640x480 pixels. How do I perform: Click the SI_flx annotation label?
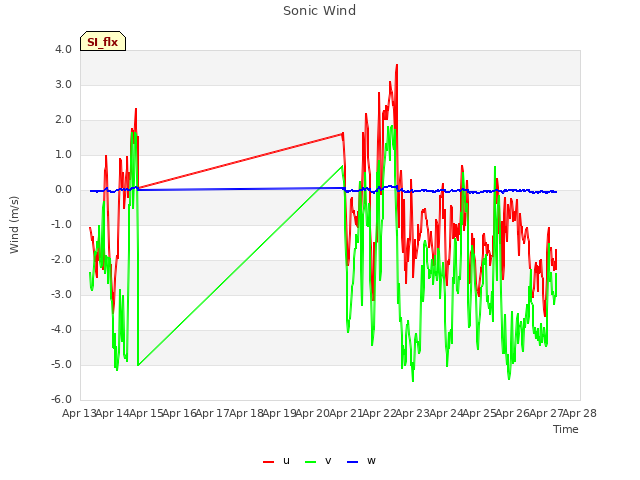103,41
